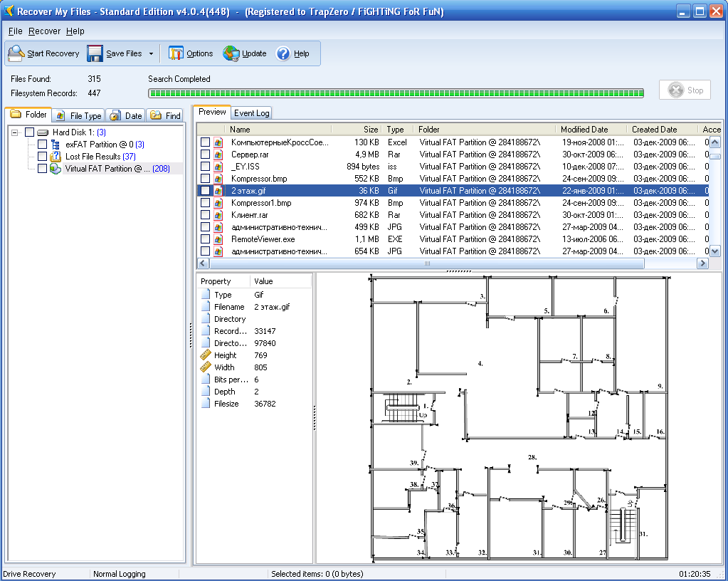This screenshot has height=581, width=728.
Task: Tick the checkbox for RemoteViewer.exe
Action: tap(205, 239)
